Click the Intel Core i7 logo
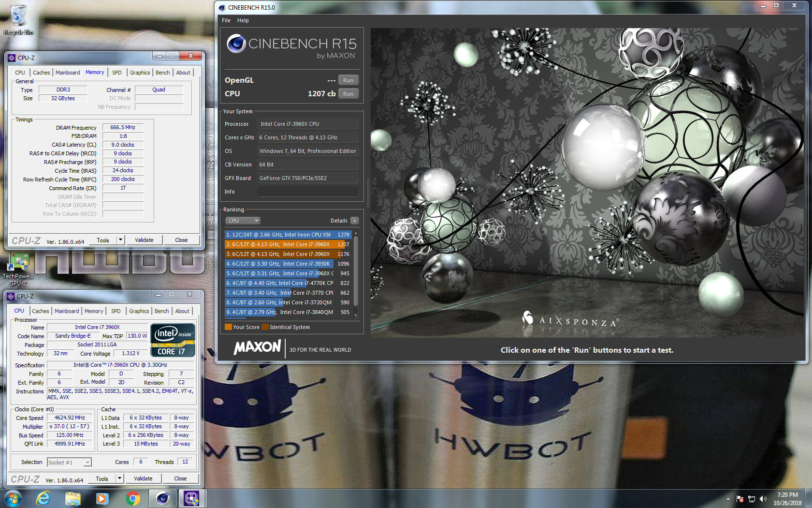Screen dimensions: 812x508 click(x=173, y=340)
